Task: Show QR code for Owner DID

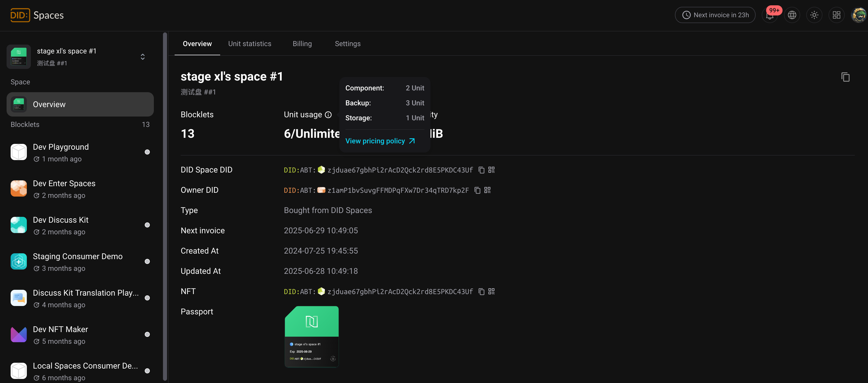Action: point(487,190)
